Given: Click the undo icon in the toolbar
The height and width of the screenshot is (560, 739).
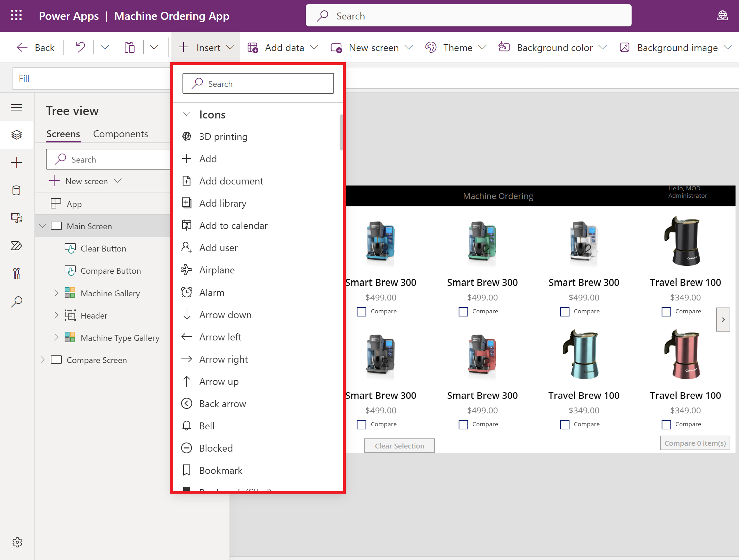Looking at the screenshot, I should click(80, 47).
